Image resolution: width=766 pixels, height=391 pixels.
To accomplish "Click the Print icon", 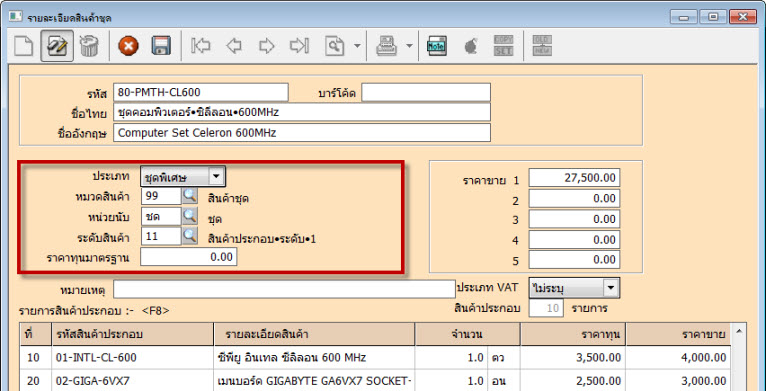I will coord(386,46).
